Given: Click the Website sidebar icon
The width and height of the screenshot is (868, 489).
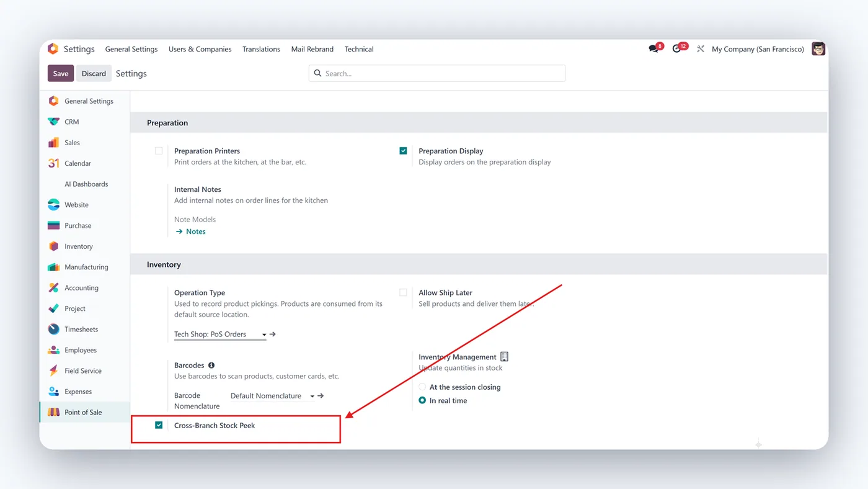Looking at the screenshot, I should pos(54,205).
